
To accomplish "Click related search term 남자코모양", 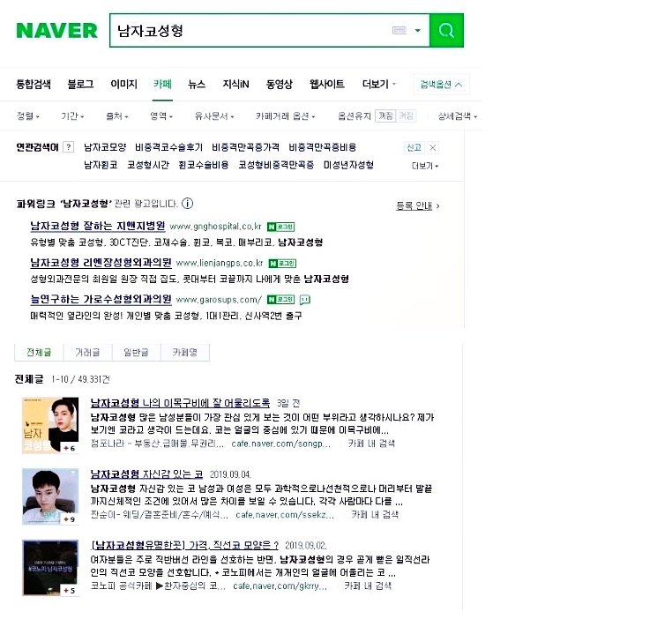I will (x=105, y=147).
